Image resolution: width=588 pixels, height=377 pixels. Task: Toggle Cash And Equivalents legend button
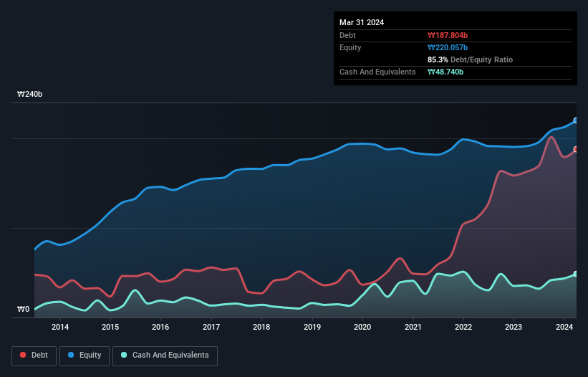tap(165, 355)
